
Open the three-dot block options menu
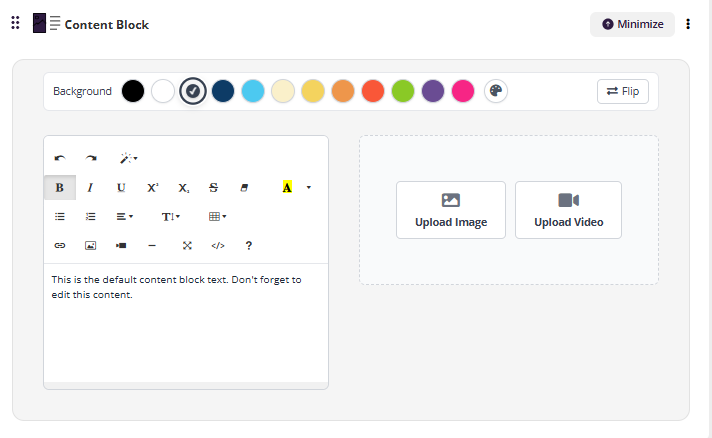(688, 24)
